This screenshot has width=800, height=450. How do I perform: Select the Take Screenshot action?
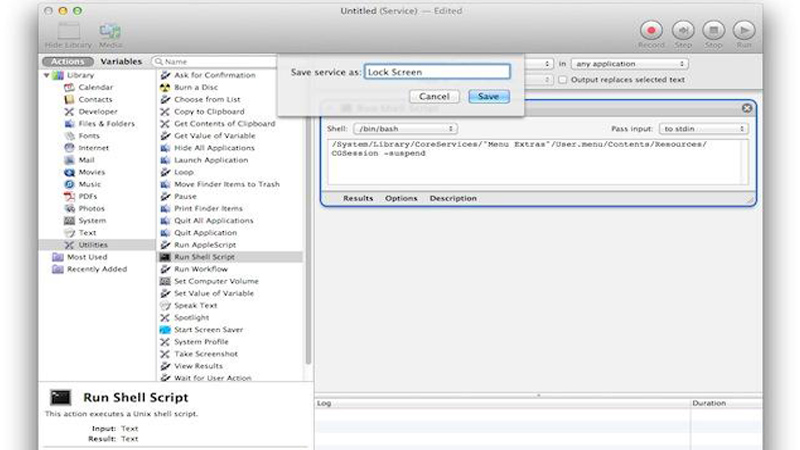point(206,354)
